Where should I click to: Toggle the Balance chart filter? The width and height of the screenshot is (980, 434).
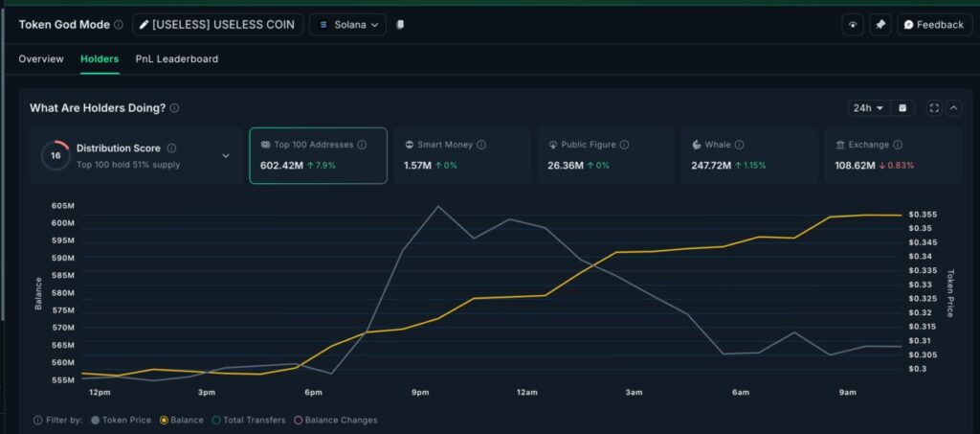pyautogui.click(x=182, y=420)
